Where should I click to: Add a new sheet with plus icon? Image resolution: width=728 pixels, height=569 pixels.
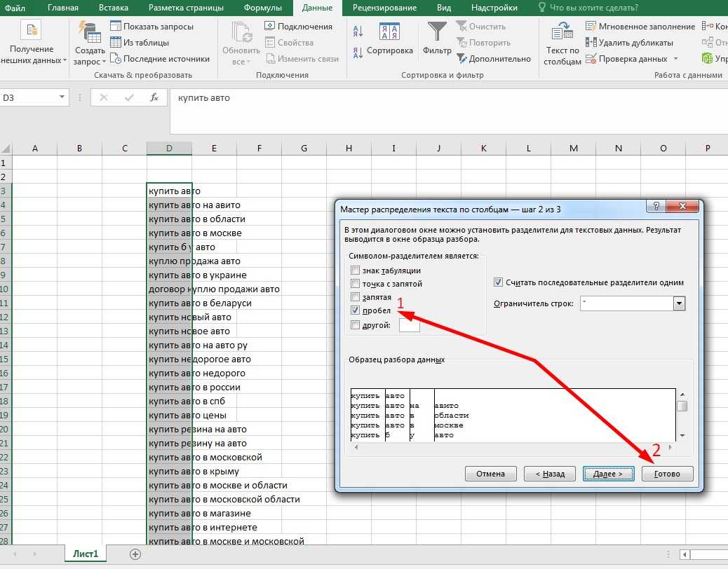[135, 554]
